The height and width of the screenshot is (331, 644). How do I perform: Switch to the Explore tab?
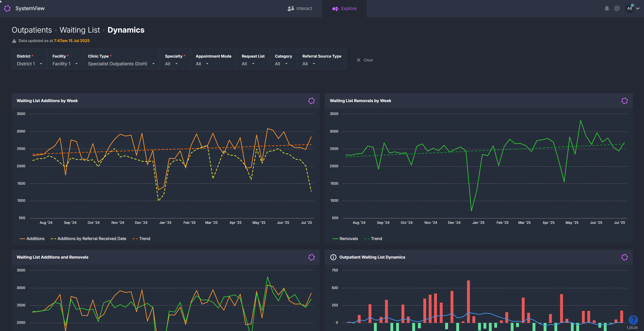[344, 8]
